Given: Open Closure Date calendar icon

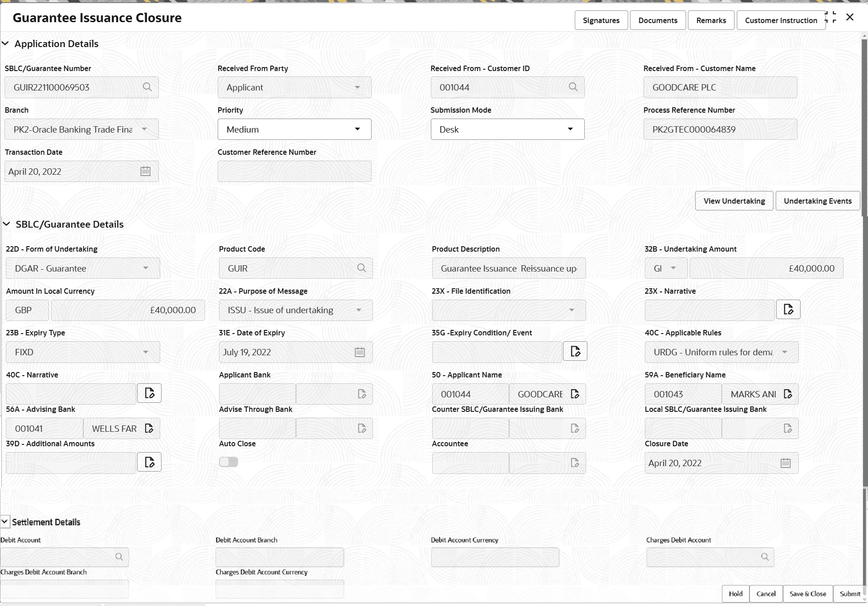Looking at the screenshot, I should point(786,463).
